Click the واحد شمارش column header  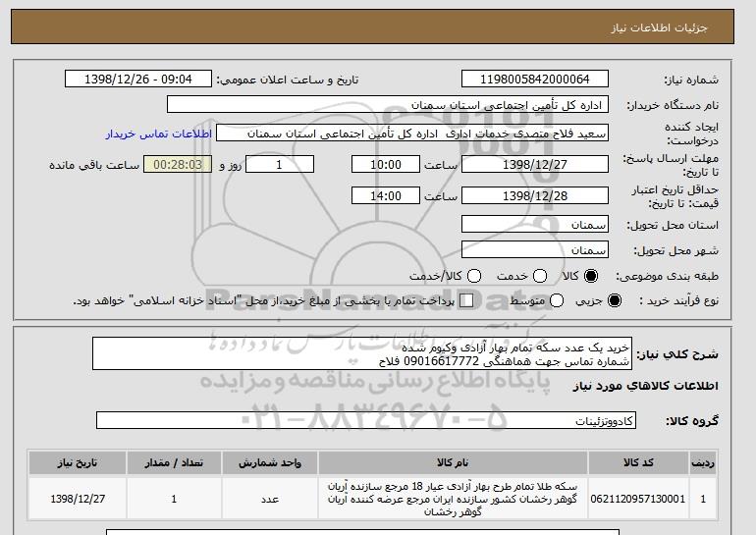coord(270,462)
